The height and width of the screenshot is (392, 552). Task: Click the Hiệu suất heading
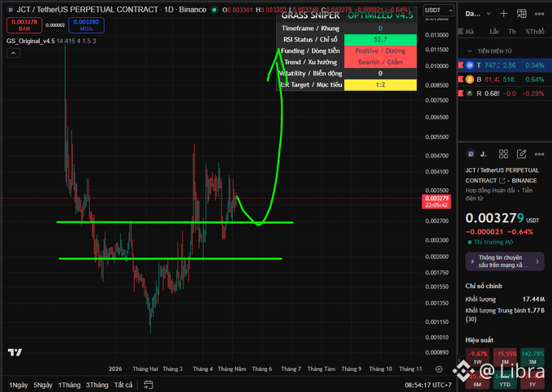(x=479, y=340)
